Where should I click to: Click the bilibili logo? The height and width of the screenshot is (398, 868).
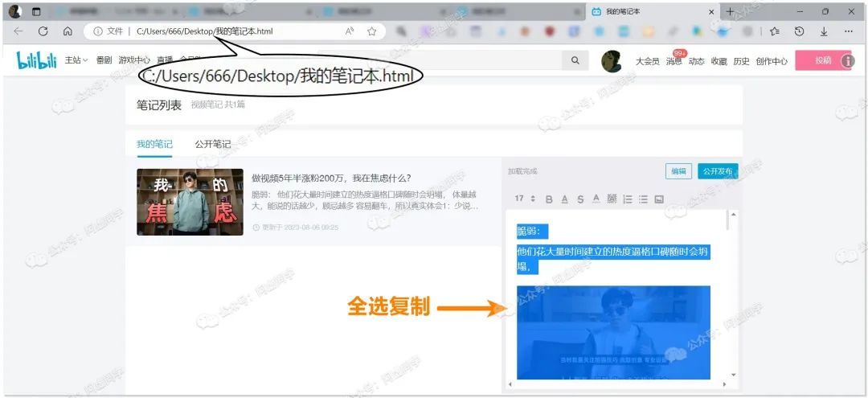[x=37, y=60]
